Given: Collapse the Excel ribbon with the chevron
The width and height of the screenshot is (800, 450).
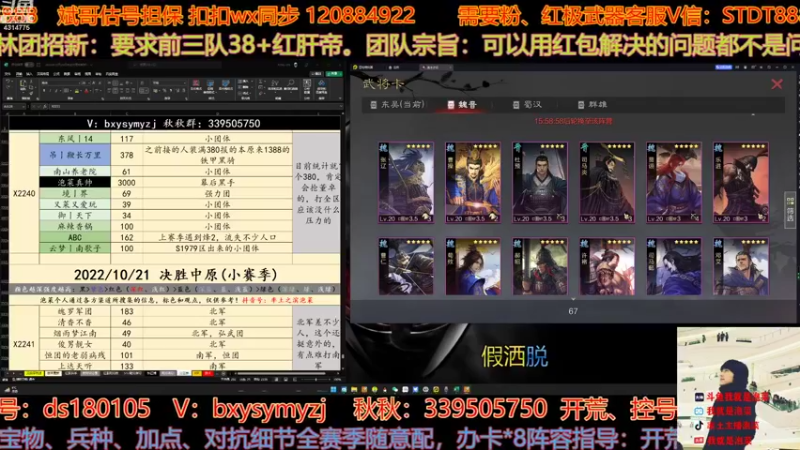Looking at the screenshot, I should point(340,98).
